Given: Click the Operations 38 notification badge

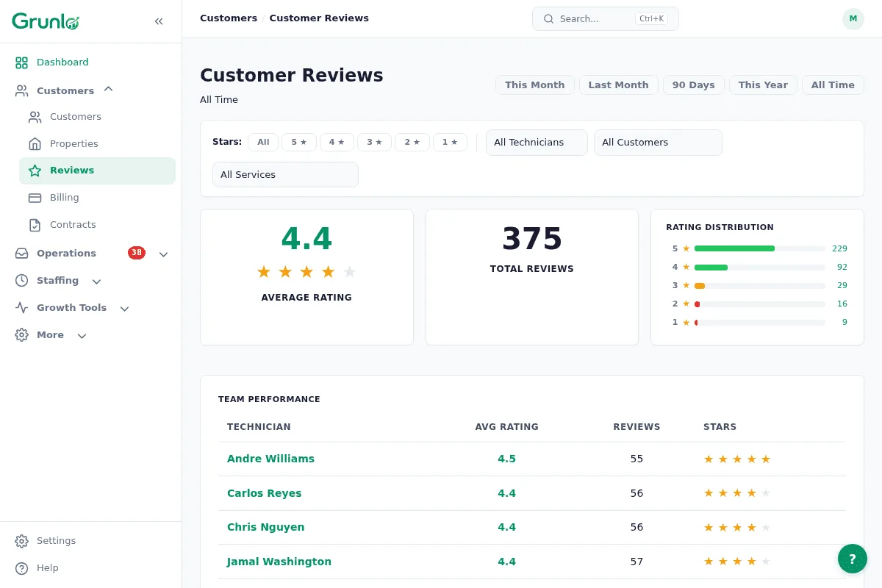Looking at the screenshot, I should click(137, 253).
